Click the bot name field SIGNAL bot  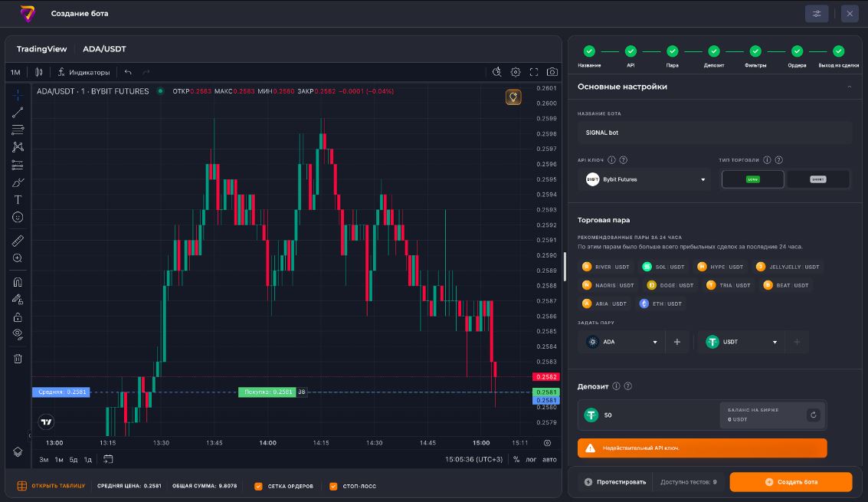tap(714, 133)
